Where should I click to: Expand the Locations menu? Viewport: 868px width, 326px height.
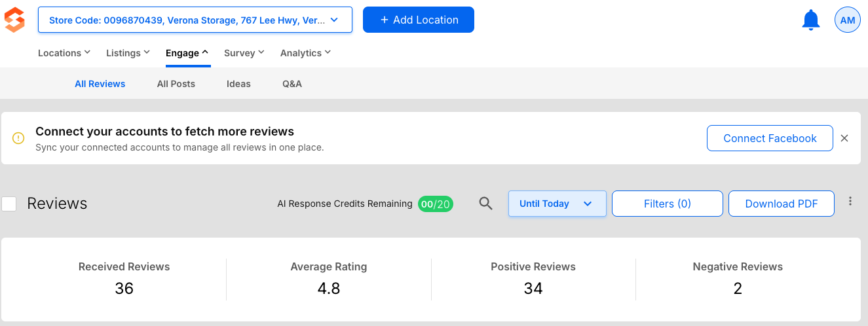click(64, 53)
